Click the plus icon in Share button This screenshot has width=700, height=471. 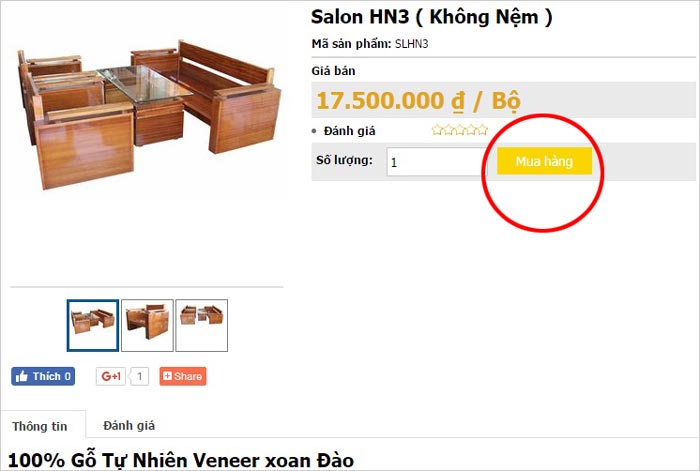(x=167, y=376)
